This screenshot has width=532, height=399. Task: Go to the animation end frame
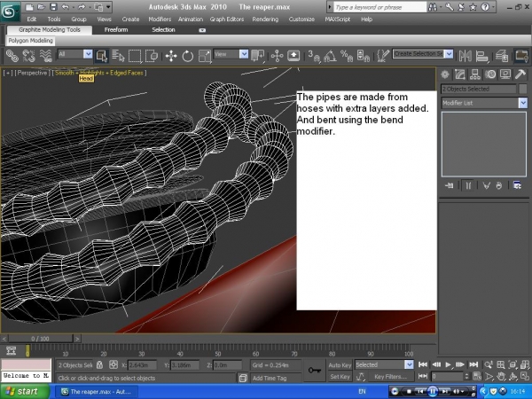(473, 364)
